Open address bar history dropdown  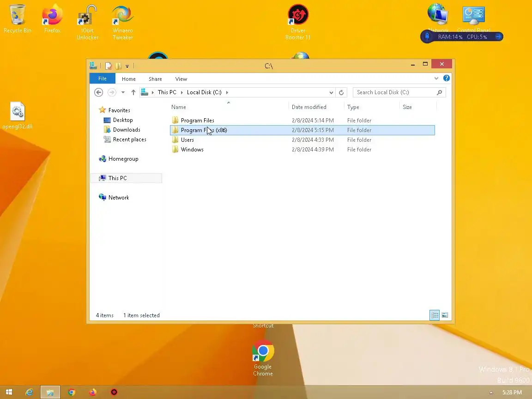point(331,92)
